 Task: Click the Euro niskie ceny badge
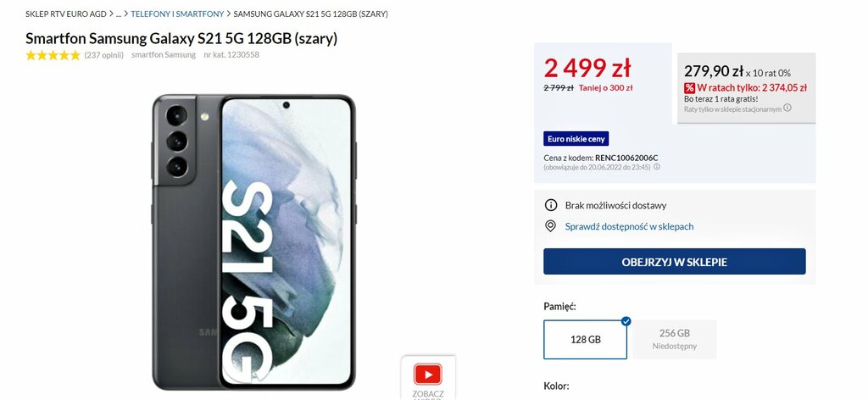tap(576, 139)
